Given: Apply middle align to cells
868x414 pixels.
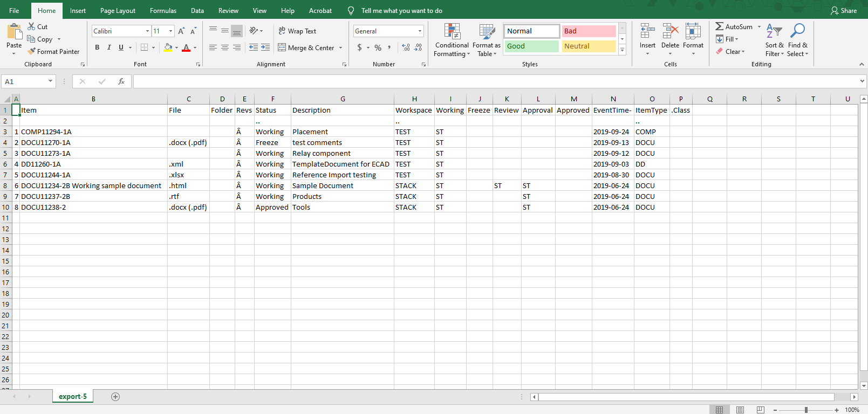Looking at the screenshot, I should [x=225, y=30].
